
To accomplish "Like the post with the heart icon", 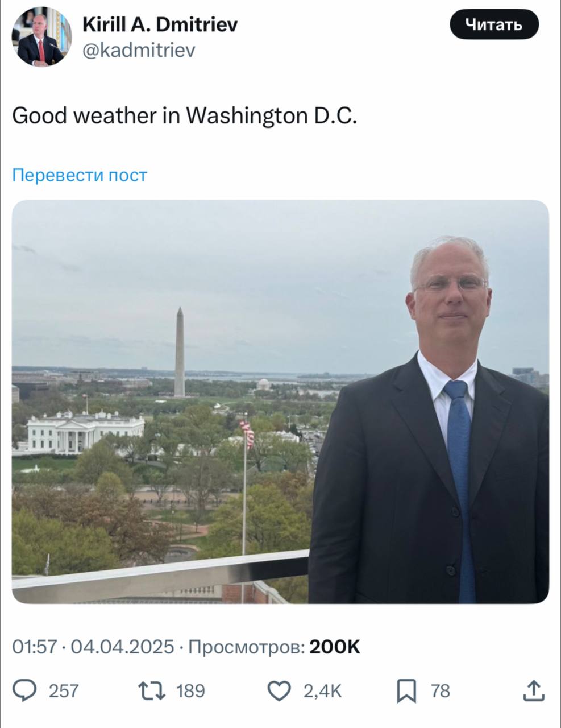I will [279, 690].
